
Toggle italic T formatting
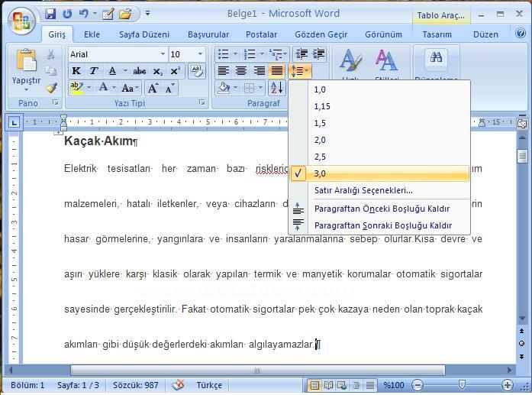pos(94,71)
